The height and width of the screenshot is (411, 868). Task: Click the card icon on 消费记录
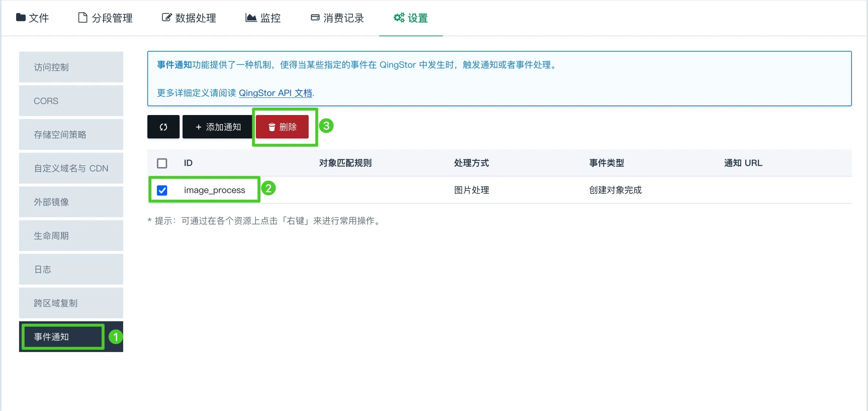click(x=315, y=17)
